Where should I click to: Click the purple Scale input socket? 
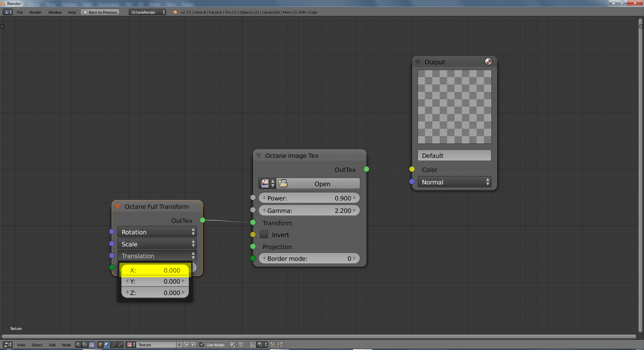(x=112, y=244)
